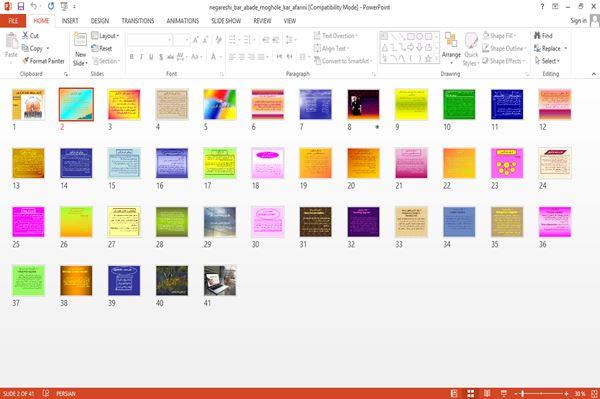The height and width of the screenshot is (399, 600).
Task: Toggle Underline formatting
Action: click(151, 57)
